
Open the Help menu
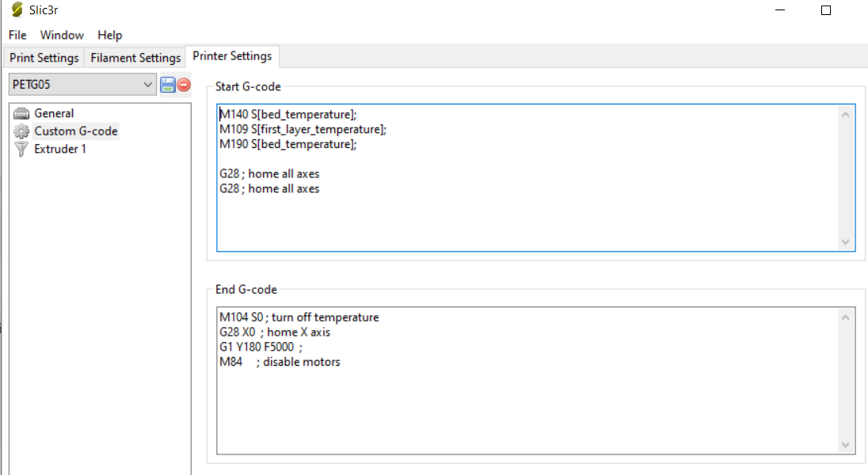110,35
